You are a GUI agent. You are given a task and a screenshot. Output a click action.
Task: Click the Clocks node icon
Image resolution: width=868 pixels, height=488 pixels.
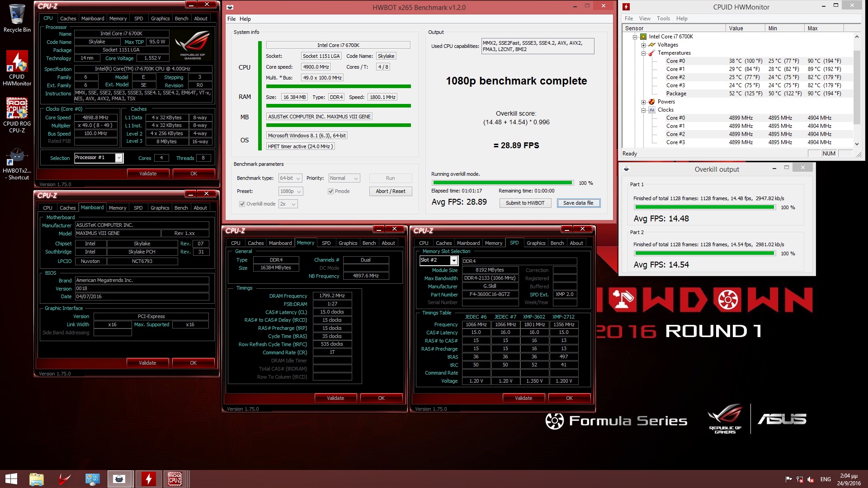pos(651,110)
